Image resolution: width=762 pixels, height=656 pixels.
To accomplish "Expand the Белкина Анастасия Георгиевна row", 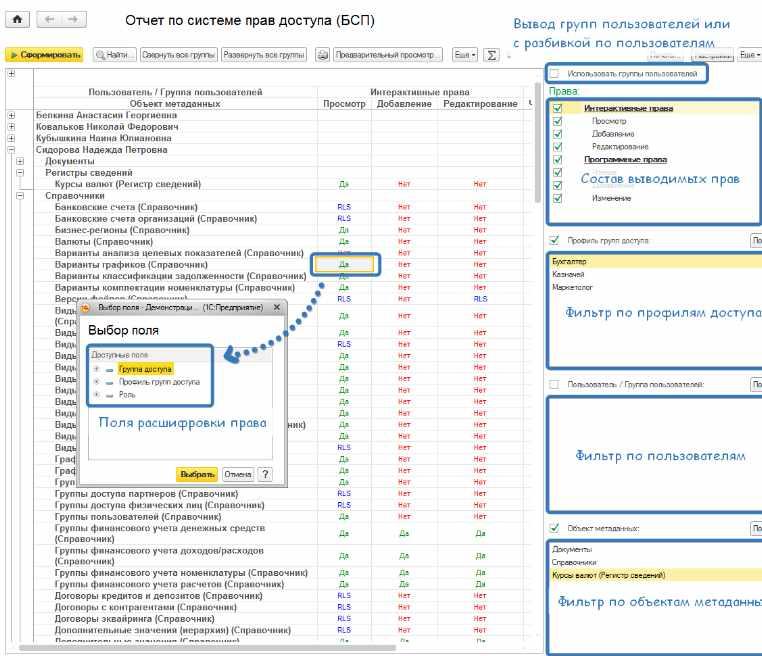I will click(x=12, y=116).
